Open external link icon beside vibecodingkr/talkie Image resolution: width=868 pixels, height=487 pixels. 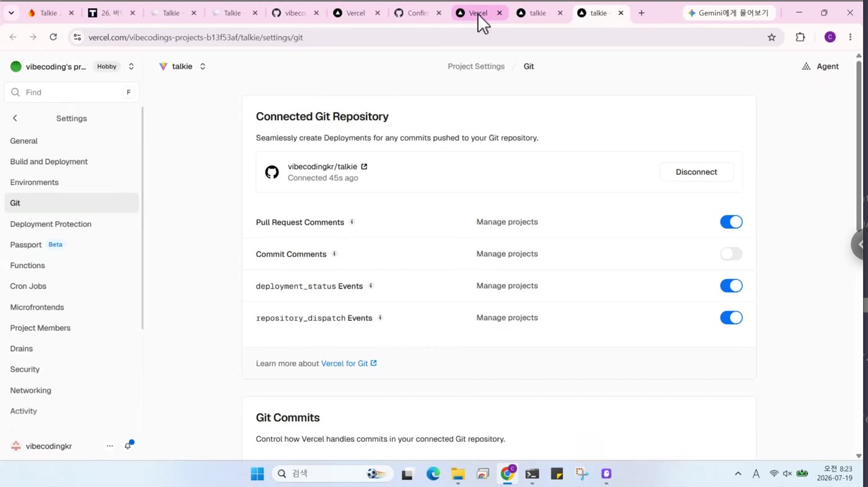364,167
